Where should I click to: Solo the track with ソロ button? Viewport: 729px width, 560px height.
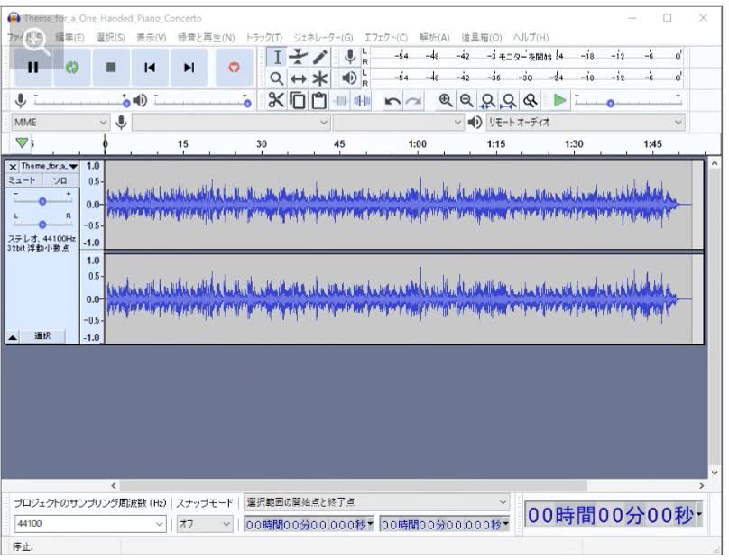[x=60, y=180]
